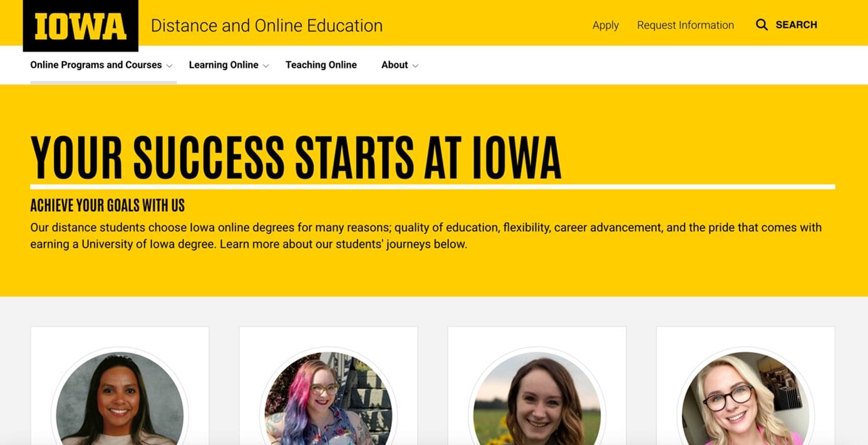Open the pink-and-blue-haired student's photo
The height and width of the screenshot is (445, 868).
[x=328, y=398]
